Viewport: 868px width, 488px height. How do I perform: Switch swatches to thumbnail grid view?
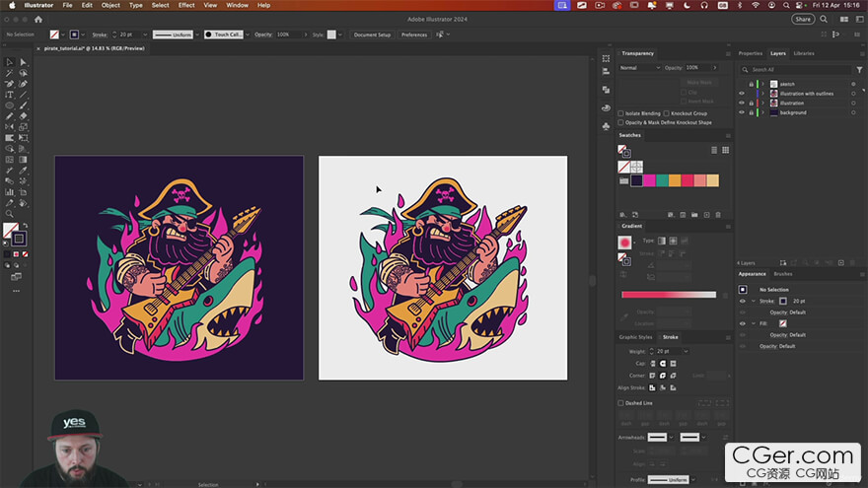(725, 150)
